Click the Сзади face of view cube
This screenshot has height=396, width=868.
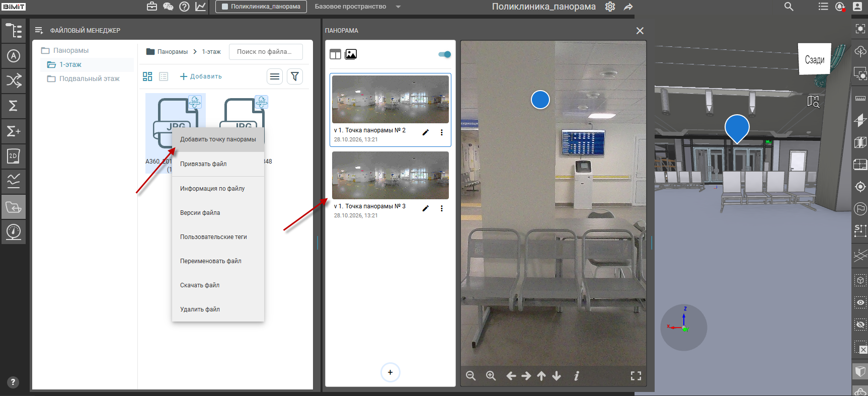coord(814,60)
